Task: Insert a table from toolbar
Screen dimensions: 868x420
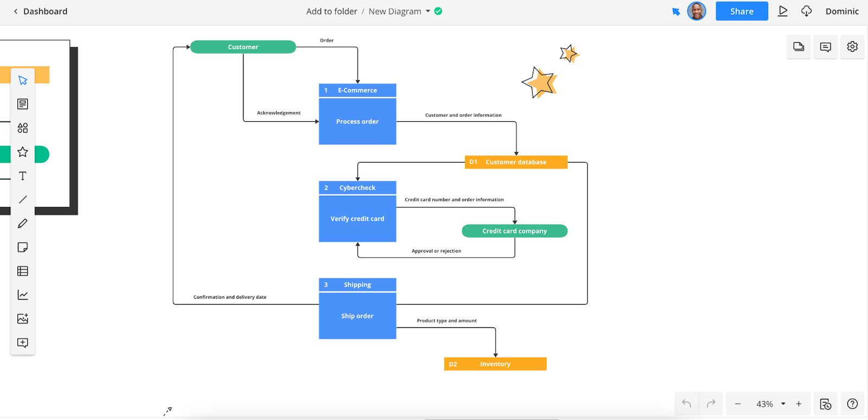Action: click(23, 271)
